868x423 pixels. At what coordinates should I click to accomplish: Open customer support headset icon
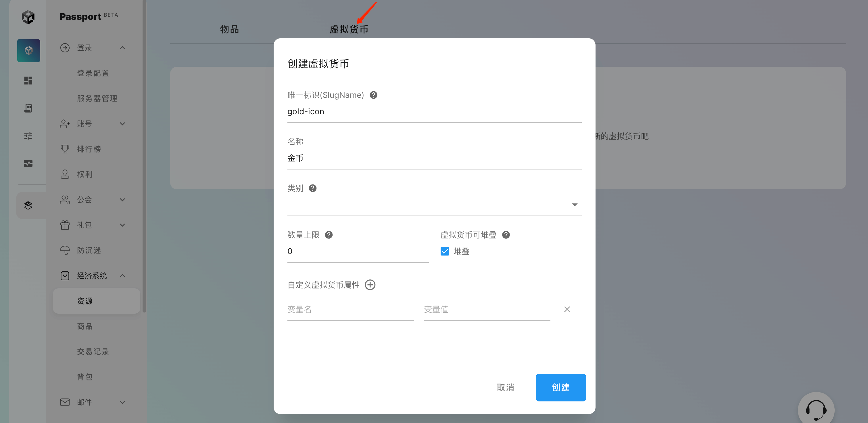point(816,409)
